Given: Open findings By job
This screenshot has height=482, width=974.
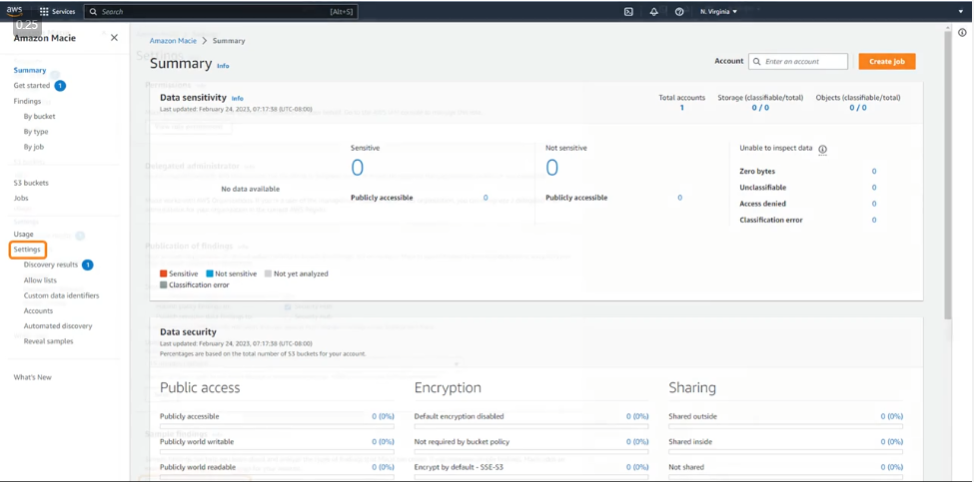Looking at the screenshot, I should point(34,147).
